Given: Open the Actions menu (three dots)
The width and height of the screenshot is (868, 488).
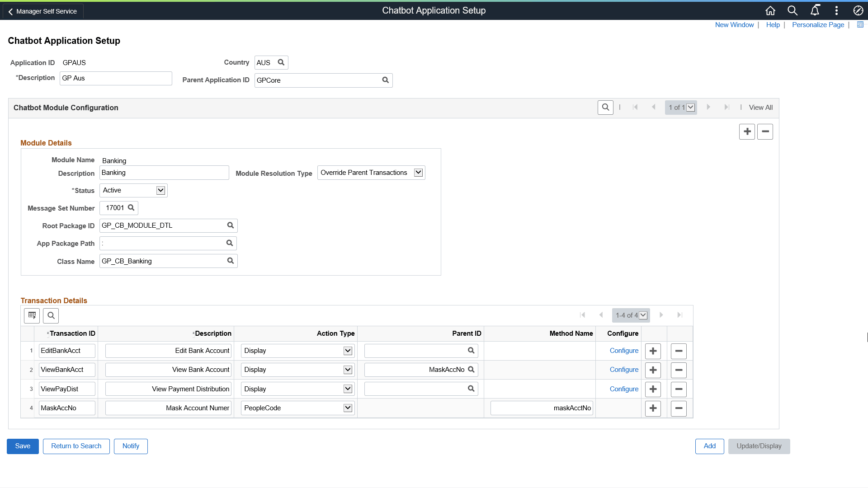Looking at the screenshot, I should point(836,10).
